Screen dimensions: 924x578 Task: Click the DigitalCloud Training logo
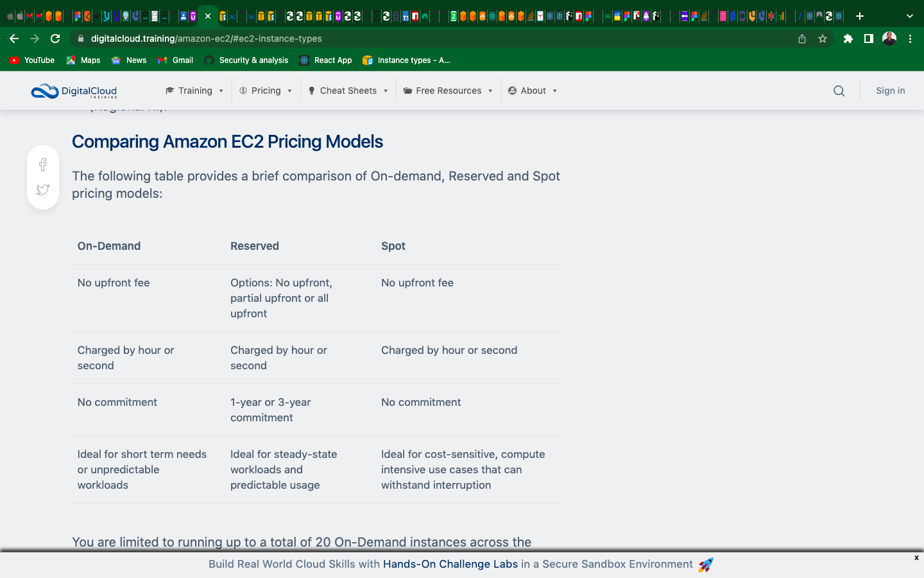[x=74, y=91]
